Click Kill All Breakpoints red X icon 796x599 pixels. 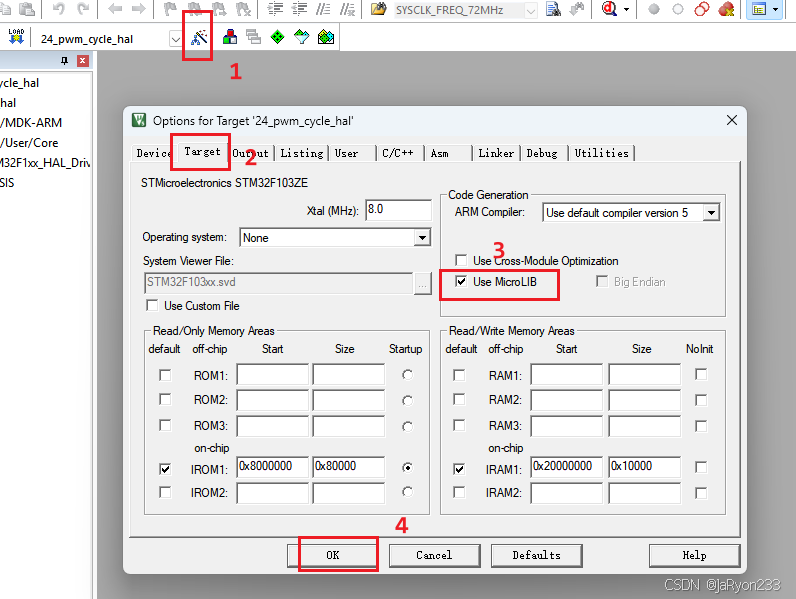point(726,9)
